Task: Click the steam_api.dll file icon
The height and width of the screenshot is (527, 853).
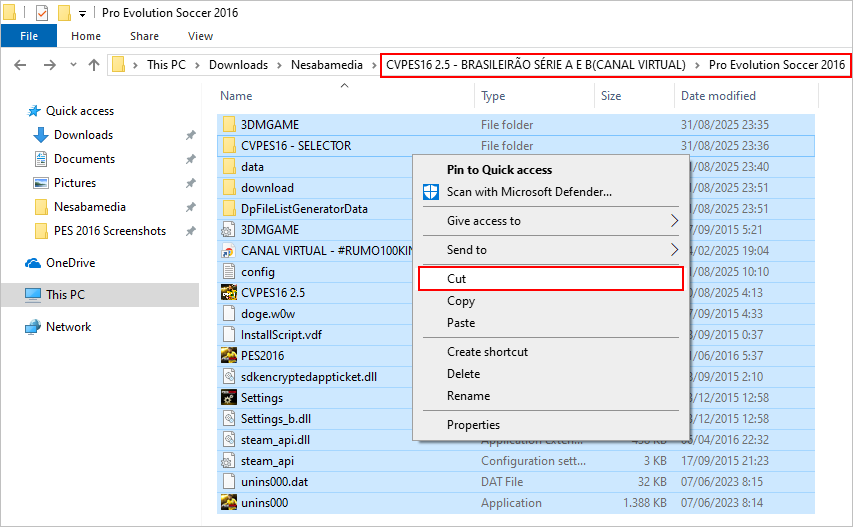Action: tap(229, 439)
